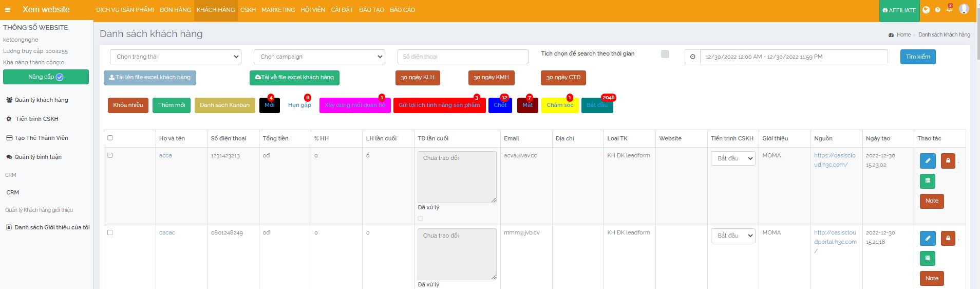Click the phone number search field
Screen dimensions: 980x289
coord(462,57)
